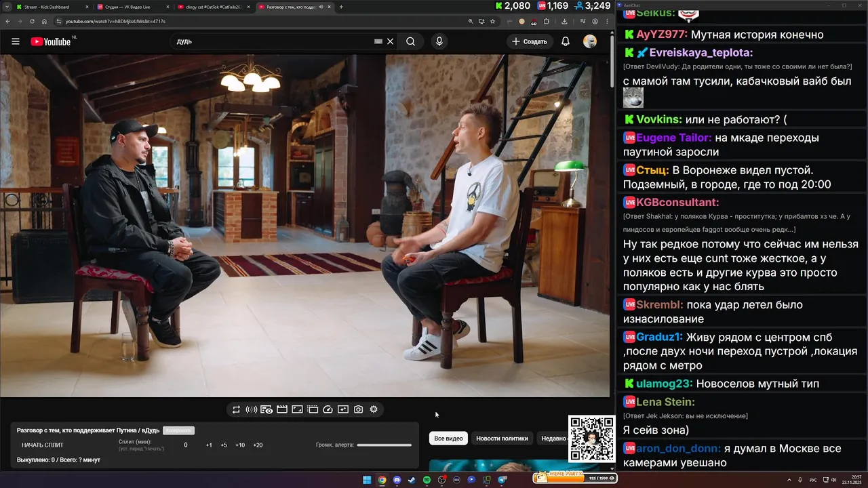Bookmark this page with star icon
The width and height of the screenshot is (868, 488).
(492, 21)
